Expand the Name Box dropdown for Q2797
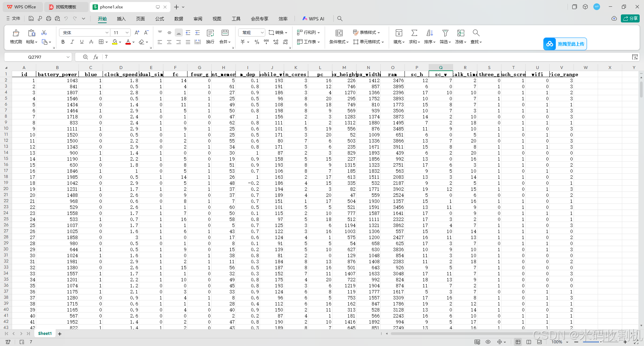The image size is (644, 346). click(68, 57)
